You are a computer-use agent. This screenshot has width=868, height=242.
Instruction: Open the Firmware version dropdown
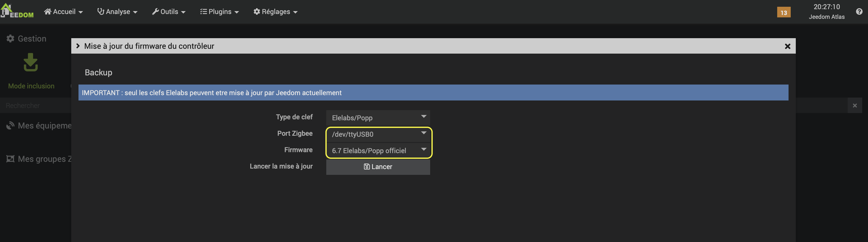click(x=378, y=150)
